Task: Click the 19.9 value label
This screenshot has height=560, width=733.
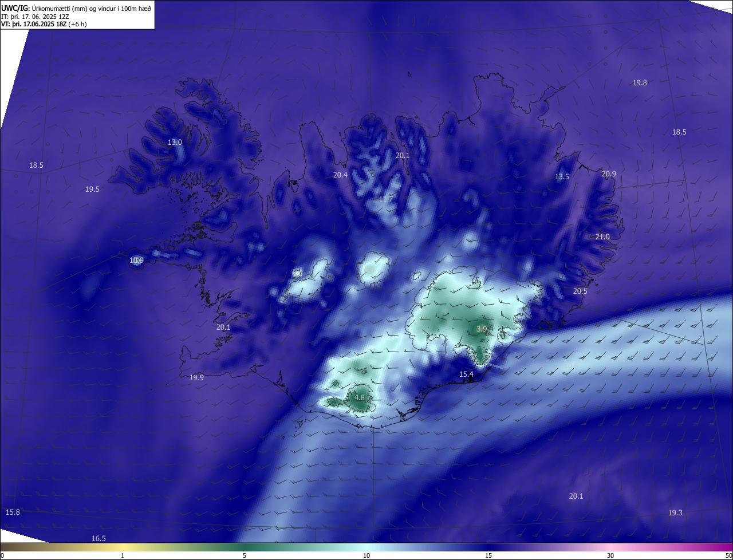Action: (196, 377)
